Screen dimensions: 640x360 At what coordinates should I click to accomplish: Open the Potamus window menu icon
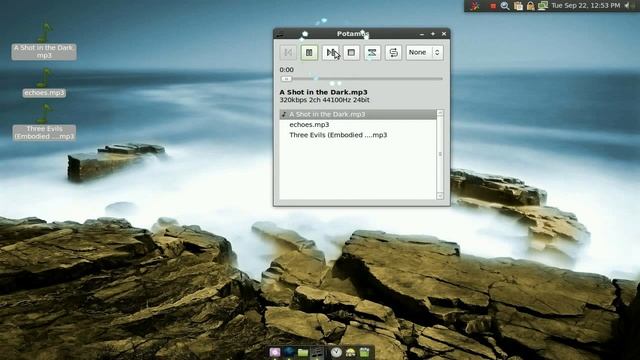[x=280, y=34]
